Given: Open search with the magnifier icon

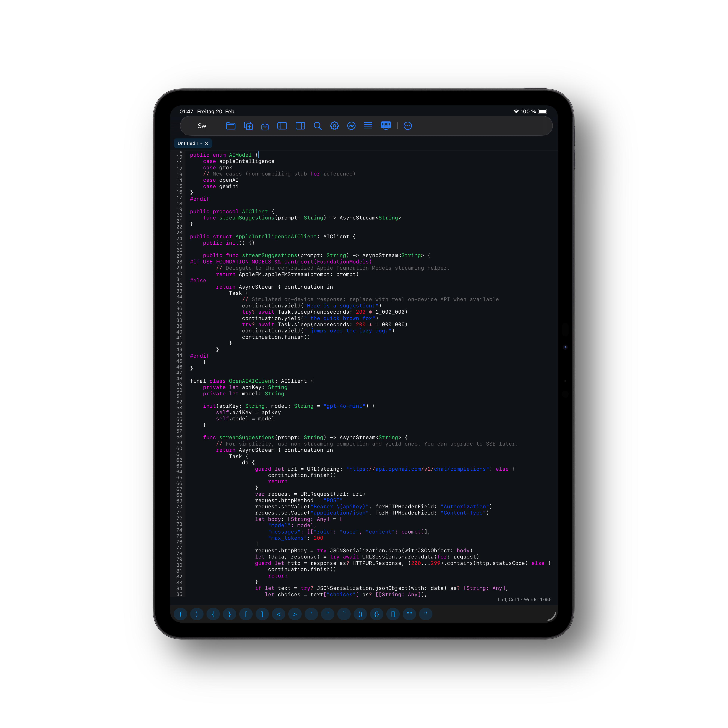Looking at the screenshot, I should (318, 126).
